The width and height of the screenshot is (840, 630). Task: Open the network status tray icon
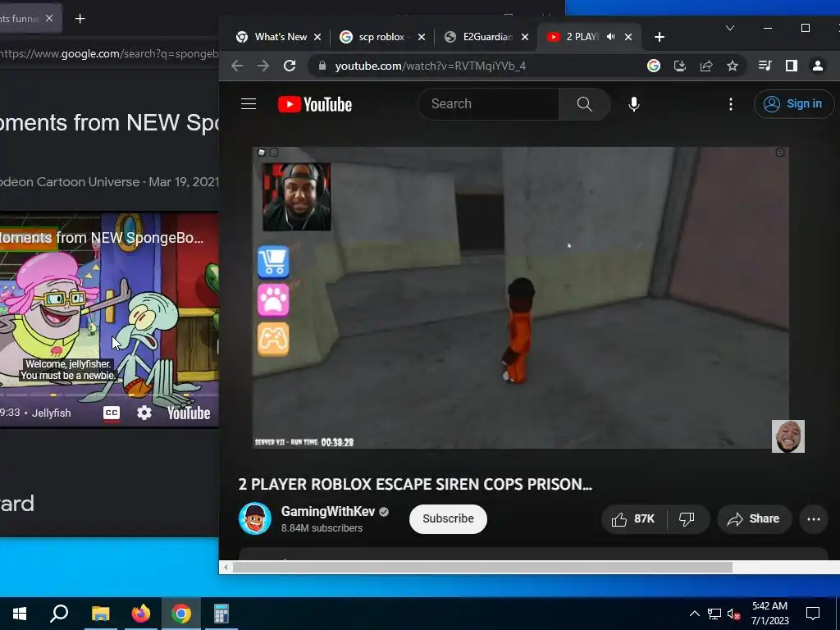714,614
